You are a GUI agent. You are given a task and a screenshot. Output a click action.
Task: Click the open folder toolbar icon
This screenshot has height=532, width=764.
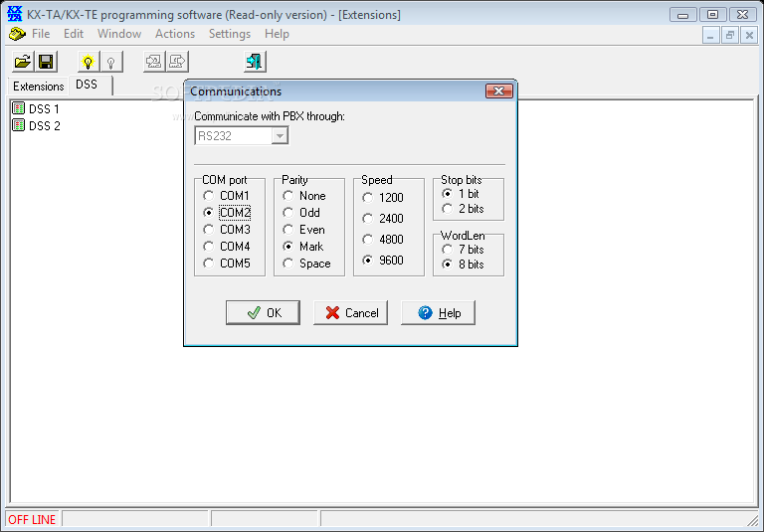pyautogui.click(x=23, y=62)
